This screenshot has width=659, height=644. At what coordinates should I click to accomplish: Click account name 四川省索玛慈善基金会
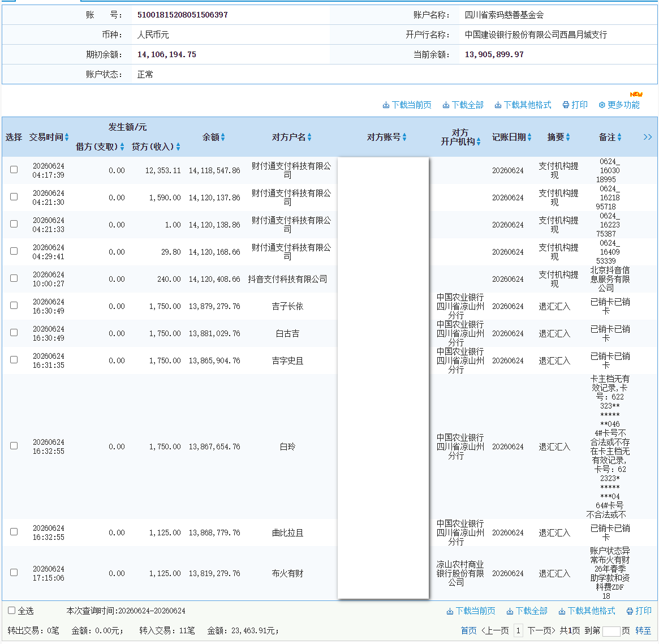point(505,15)
